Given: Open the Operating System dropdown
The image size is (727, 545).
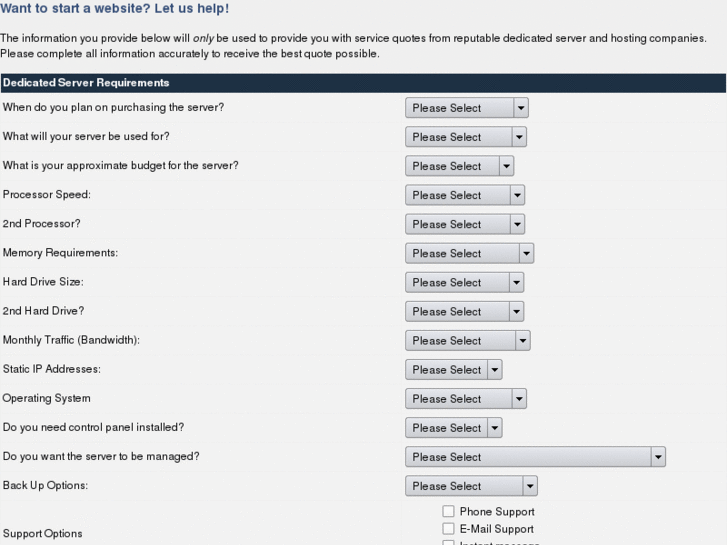Looking at the screenshot, I should 465,398.
